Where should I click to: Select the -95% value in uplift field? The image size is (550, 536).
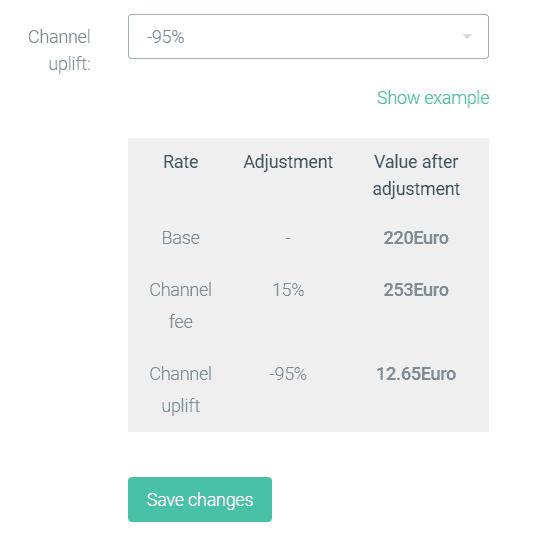pyautogui.click(x=165, y=37)
